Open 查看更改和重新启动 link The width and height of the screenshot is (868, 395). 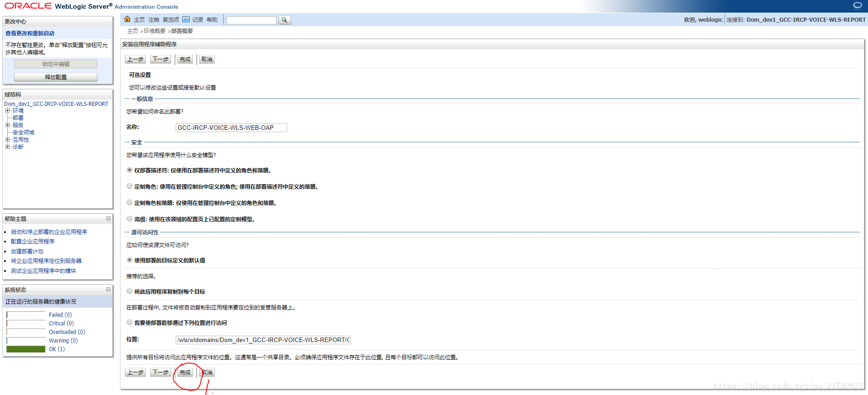(x=30, y=33)
